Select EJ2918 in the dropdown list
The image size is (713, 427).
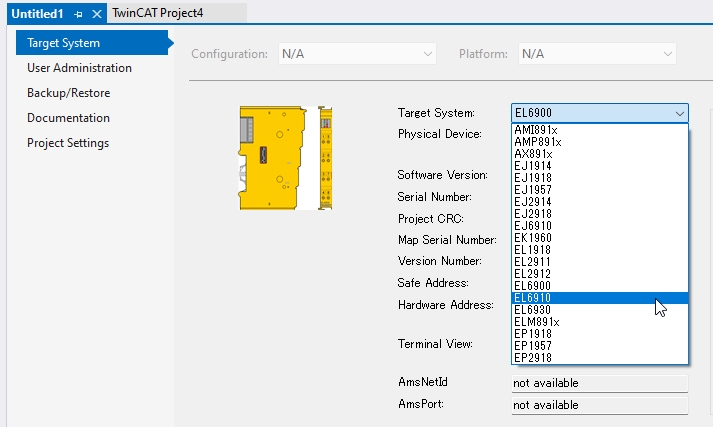coord(600,214)
